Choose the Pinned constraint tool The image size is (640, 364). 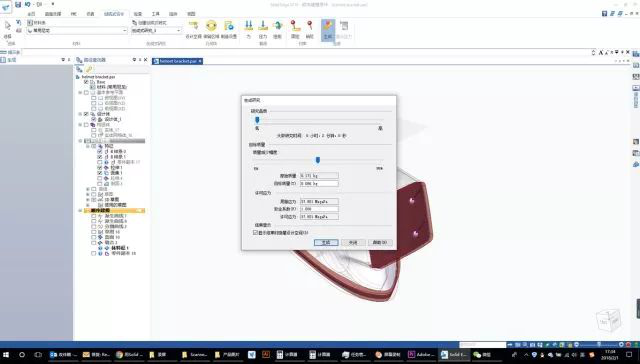point(310,29)
